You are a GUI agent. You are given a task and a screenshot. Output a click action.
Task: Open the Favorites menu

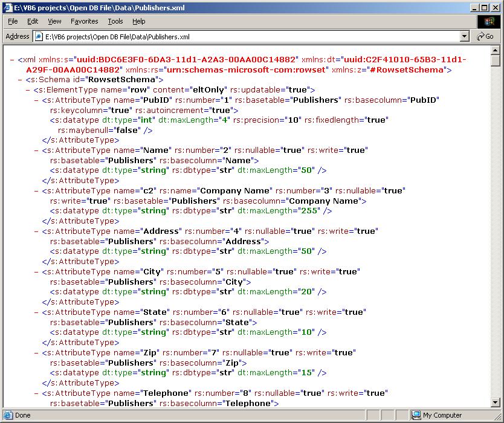[84, 21]
